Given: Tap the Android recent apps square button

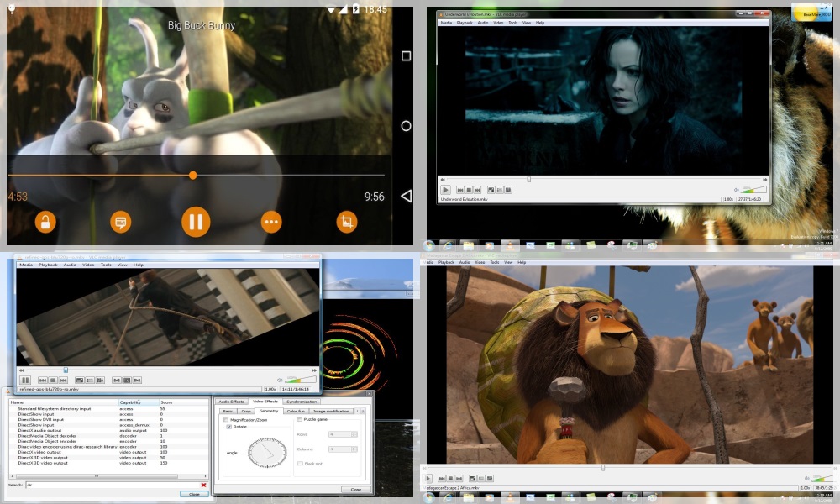Looking at the screenshot, I should 406,55.
